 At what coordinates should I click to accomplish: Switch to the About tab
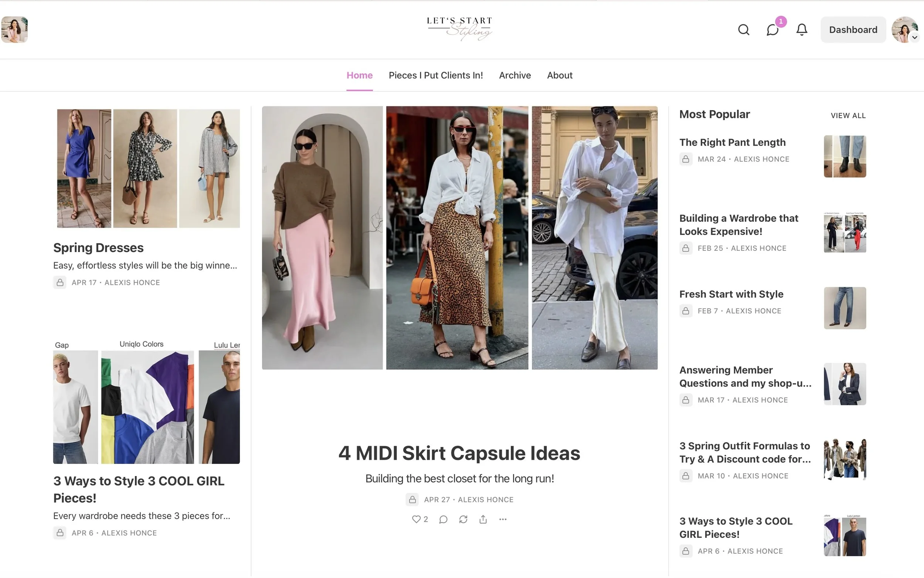(x=559, y=75)
